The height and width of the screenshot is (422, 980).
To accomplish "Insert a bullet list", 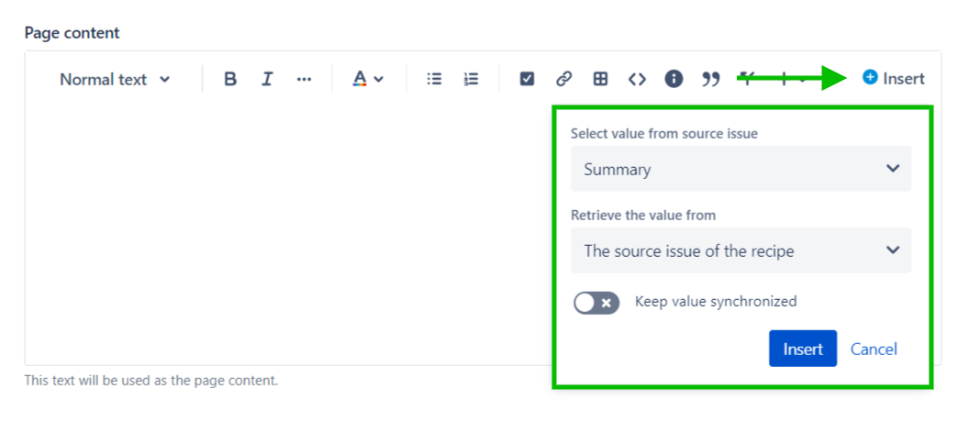I will tap(434, 79).
